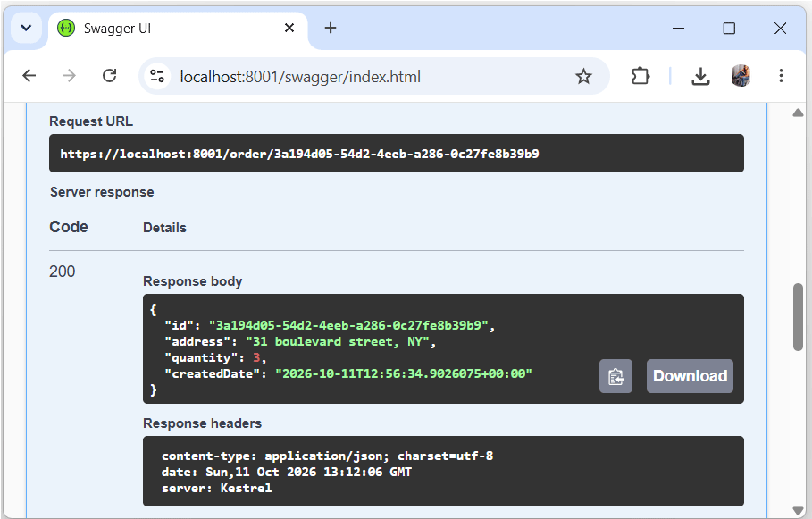Click the quantity value 3
The image size is (812, 519).
(x=256, y=358)
